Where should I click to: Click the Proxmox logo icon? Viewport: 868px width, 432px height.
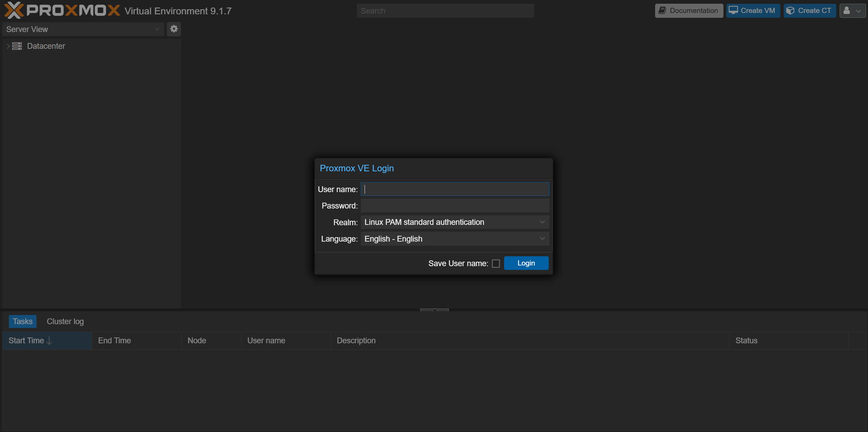(x=14, y=10)
